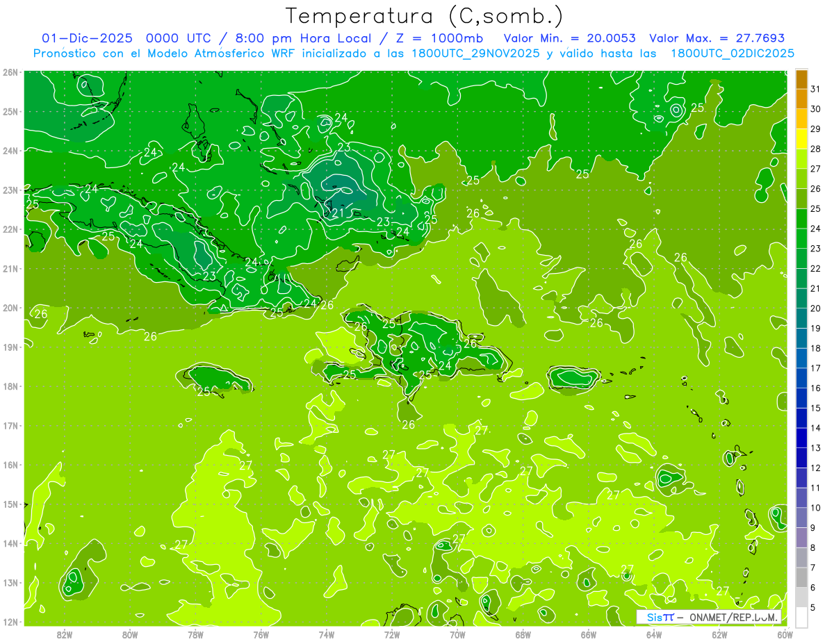Click the contour label "21" near Bahamas

point(338,213)
